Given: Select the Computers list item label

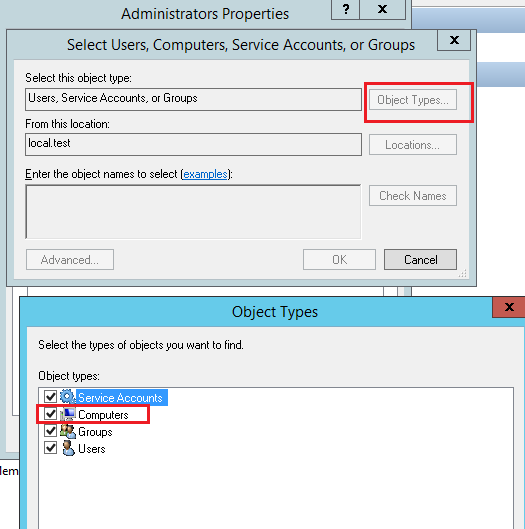Looking at the screenshot, I should coord(103,415).
